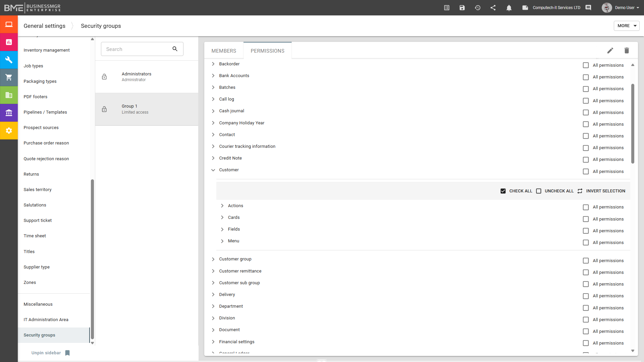This screenshot has width=644, height=362.
Task: Delete the group using the trash icon
Action: click(x=627, y=50)
